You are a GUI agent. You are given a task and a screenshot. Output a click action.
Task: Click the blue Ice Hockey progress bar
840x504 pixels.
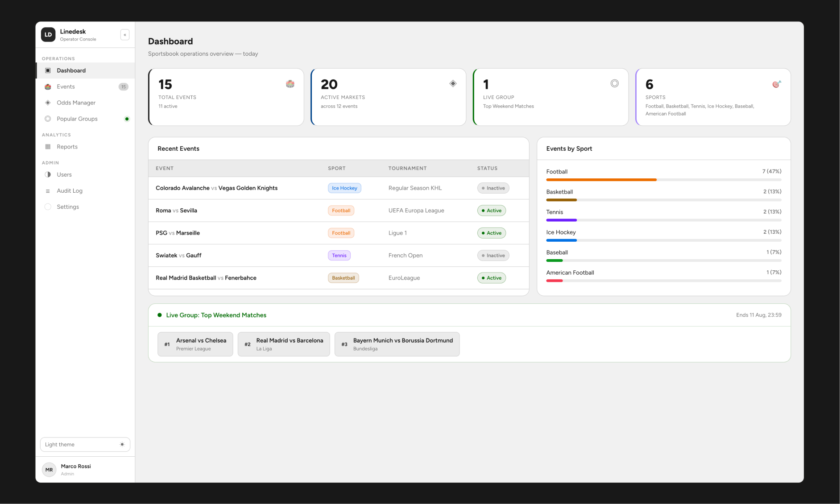click(x=562, y=240)
